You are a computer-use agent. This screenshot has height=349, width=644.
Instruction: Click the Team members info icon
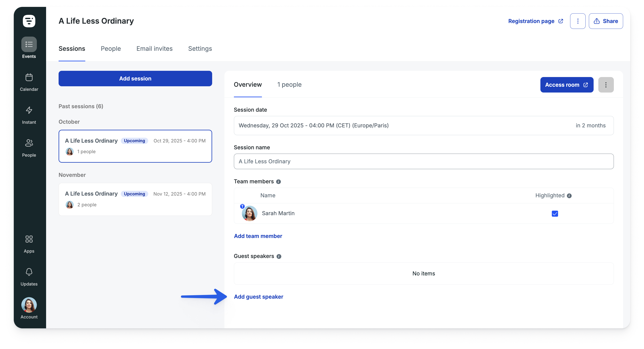pos(278,182)
